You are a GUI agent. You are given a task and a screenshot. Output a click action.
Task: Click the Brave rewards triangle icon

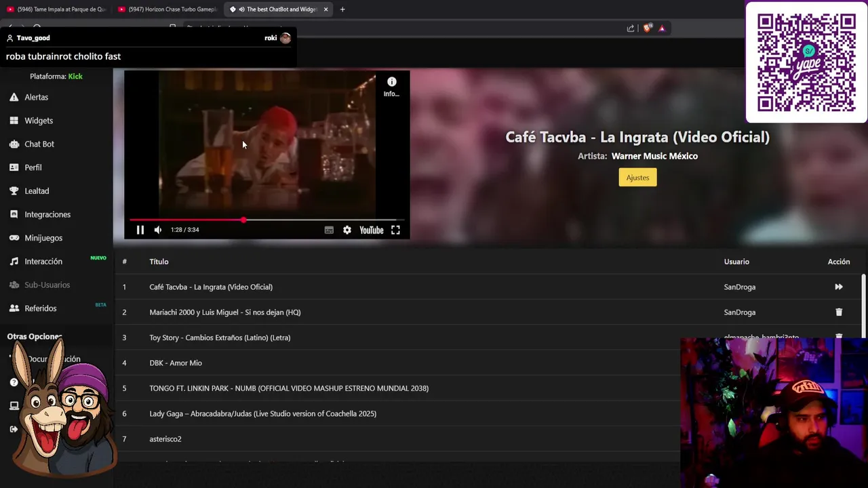click(662, 28)
